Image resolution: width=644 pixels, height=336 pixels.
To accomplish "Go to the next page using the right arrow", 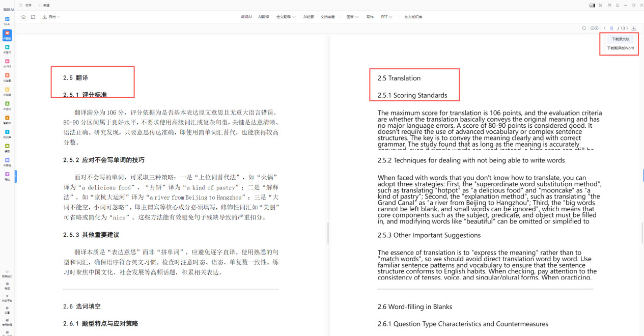I will 627,29.
